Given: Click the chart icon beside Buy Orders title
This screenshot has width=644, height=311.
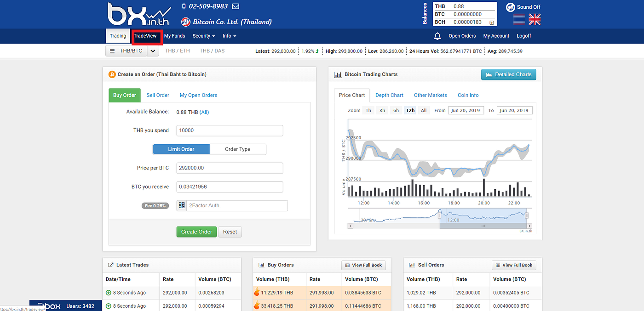Looking at the screenshot, I should pyautogui.click(x=261, y=265).
